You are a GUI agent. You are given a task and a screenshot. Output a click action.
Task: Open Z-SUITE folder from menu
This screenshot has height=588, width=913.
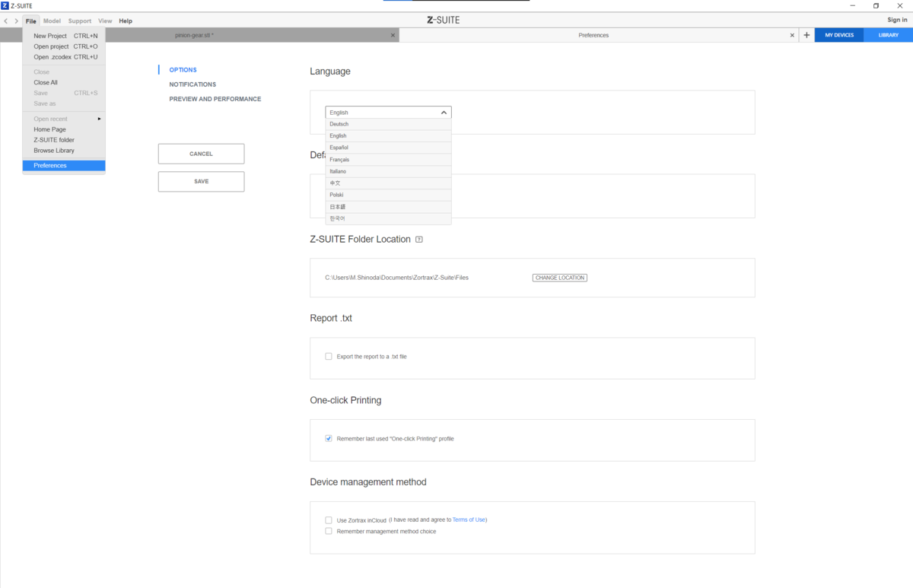click(x=64, y=140)
